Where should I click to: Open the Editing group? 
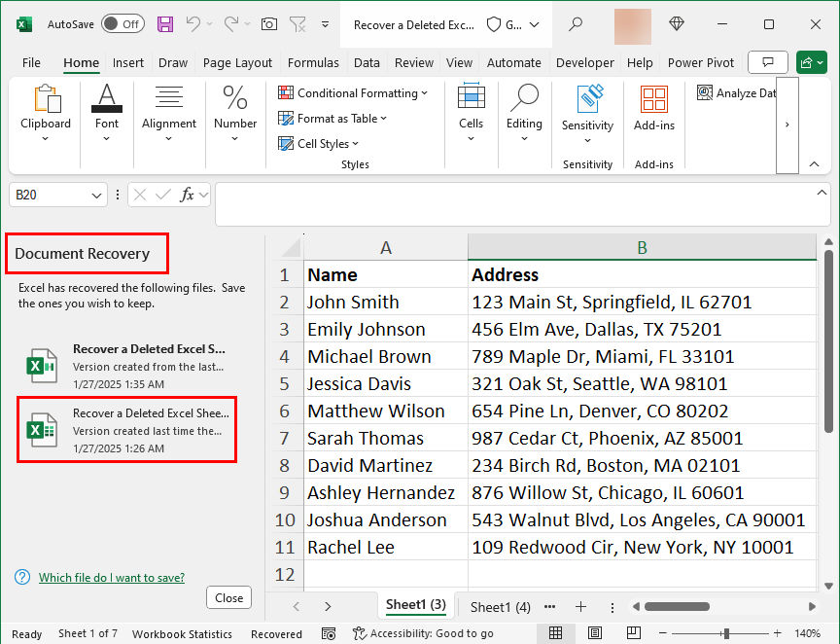[x=524, y=114]
